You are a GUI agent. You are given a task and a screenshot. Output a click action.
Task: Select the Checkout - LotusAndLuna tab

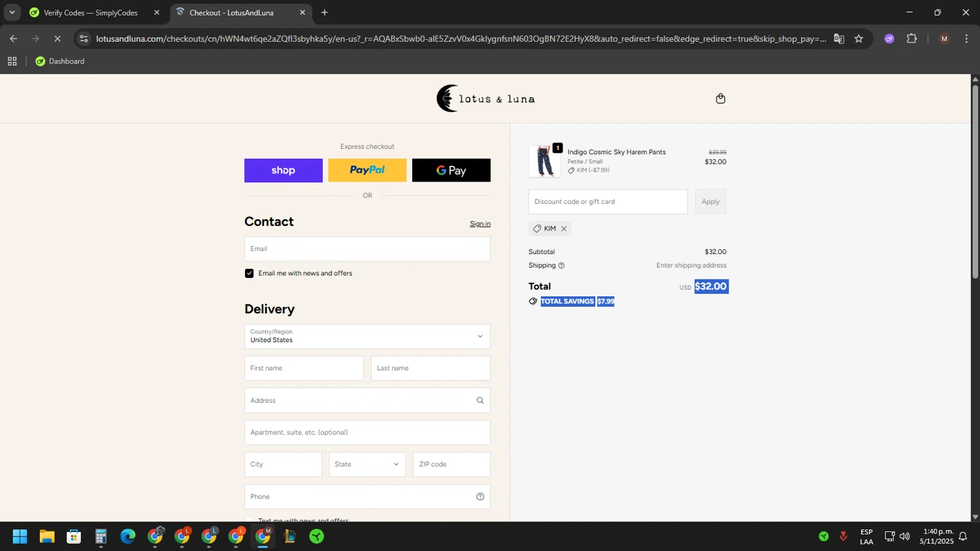click(x=231, y=12)
